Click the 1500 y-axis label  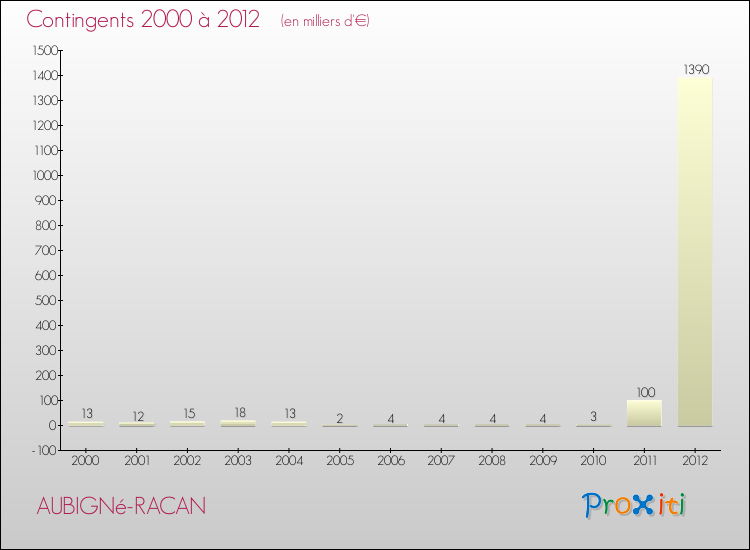click(x=45, y=50)
